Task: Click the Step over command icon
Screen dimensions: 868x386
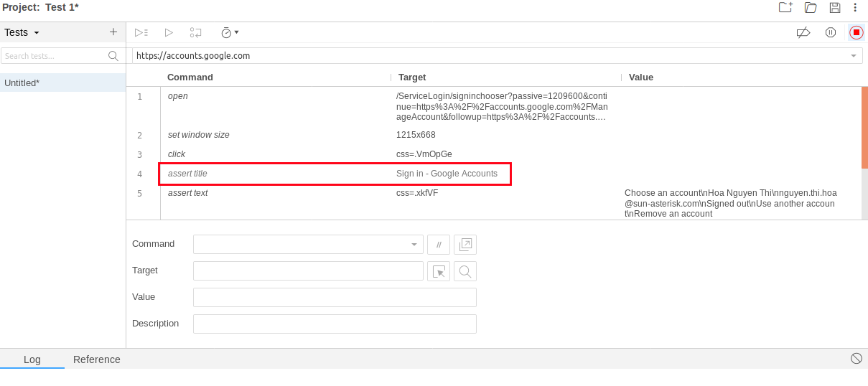Action: pos(195,32)
